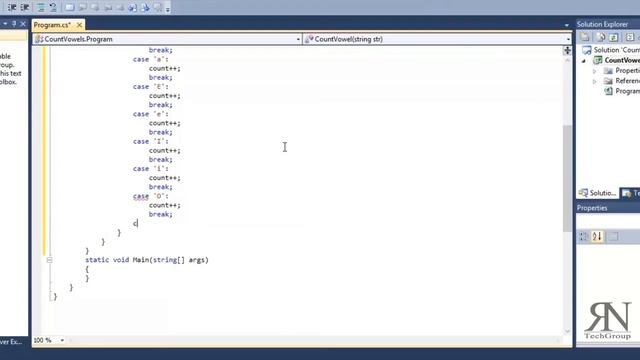The width and height of the screenshot is (640, 360).
Task: Click the line "case 'E':" in the editor
Action: pyautogui.click(x=150, y=87)
